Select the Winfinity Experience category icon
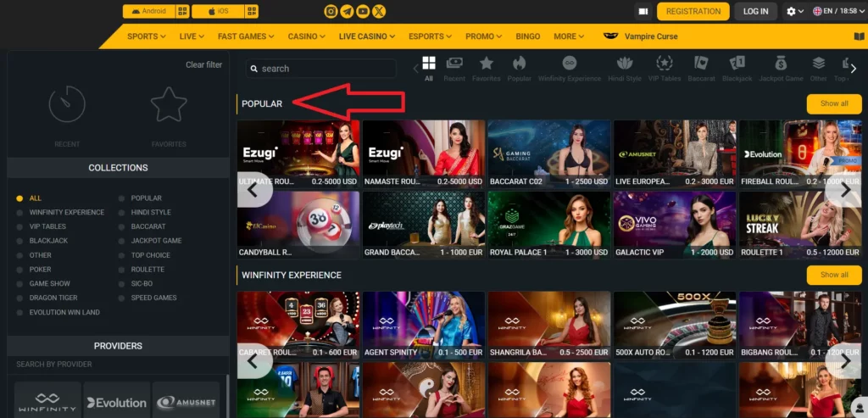Viewport: 868px width, 418px height. (570, 68)
